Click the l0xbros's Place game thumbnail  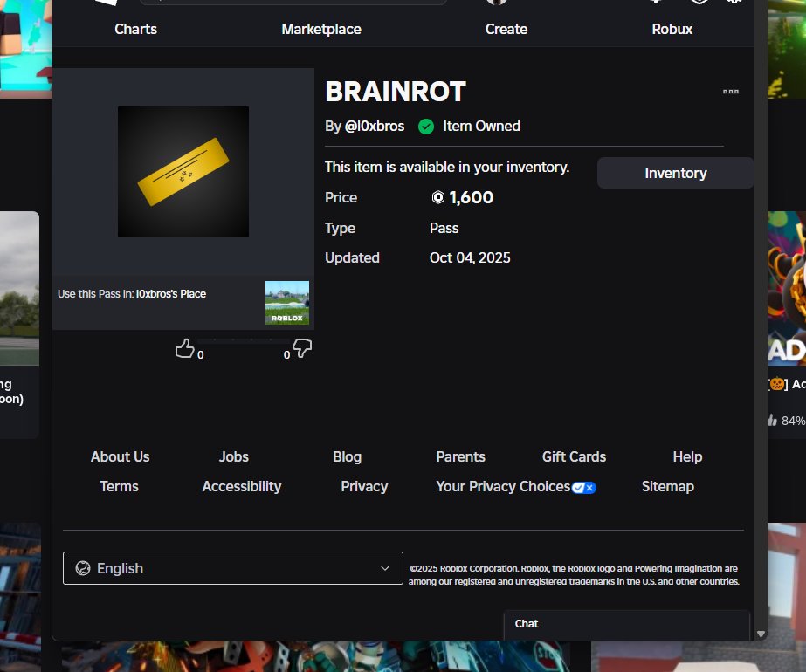pyautogui.click(x=286, y=303)
